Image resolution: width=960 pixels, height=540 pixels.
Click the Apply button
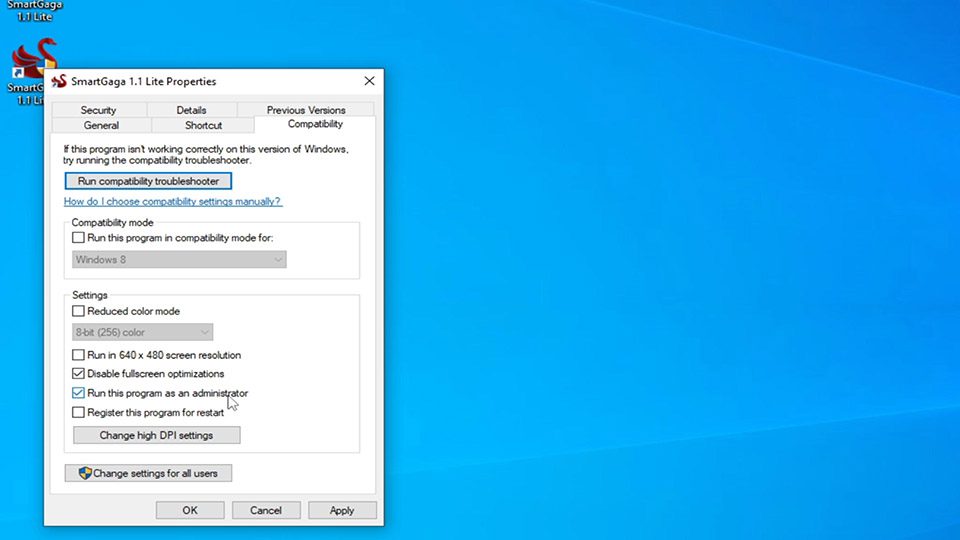[x=342, y=510]
